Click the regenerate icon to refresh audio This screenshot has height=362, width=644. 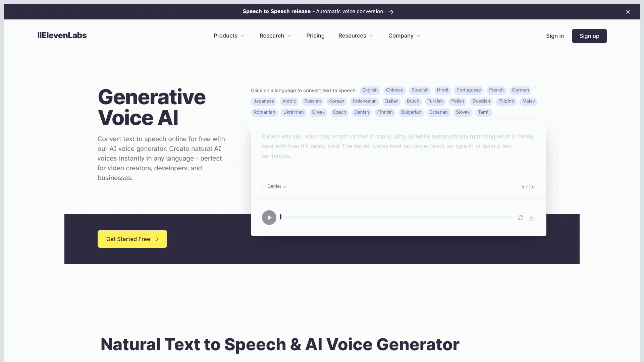click(521, 218)
